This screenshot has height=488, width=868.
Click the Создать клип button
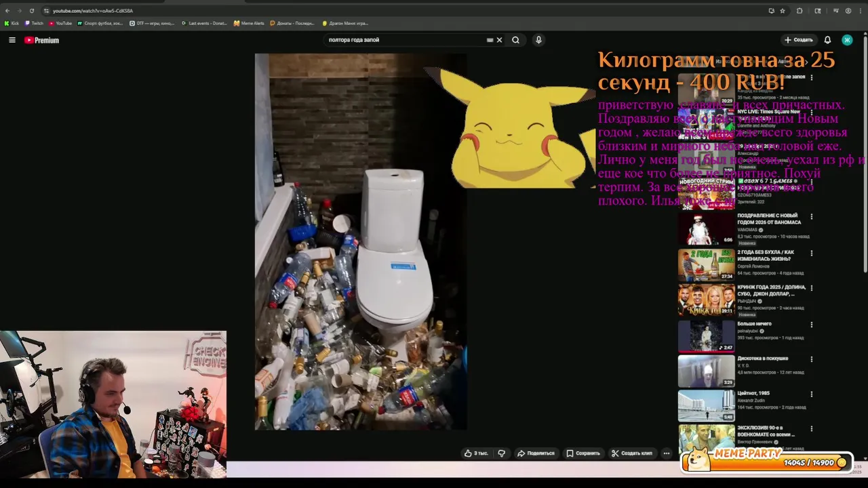pos(631,453)
